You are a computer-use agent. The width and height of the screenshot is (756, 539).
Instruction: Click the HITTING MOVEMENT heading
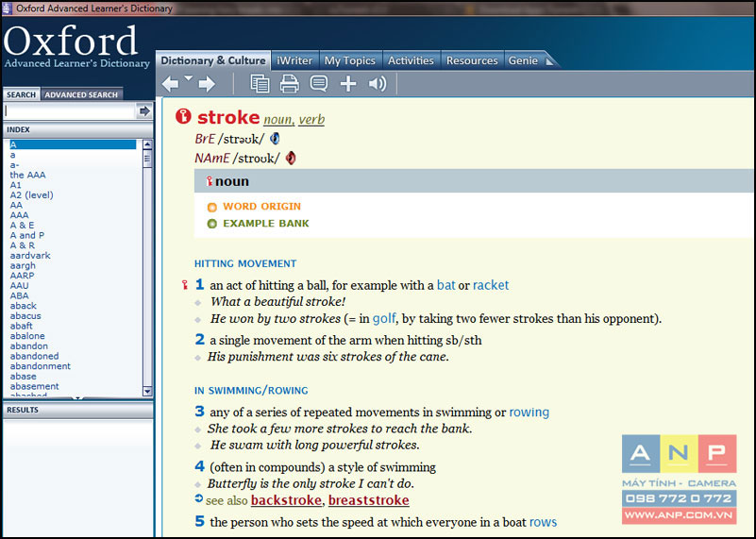[x=245, y=263]
